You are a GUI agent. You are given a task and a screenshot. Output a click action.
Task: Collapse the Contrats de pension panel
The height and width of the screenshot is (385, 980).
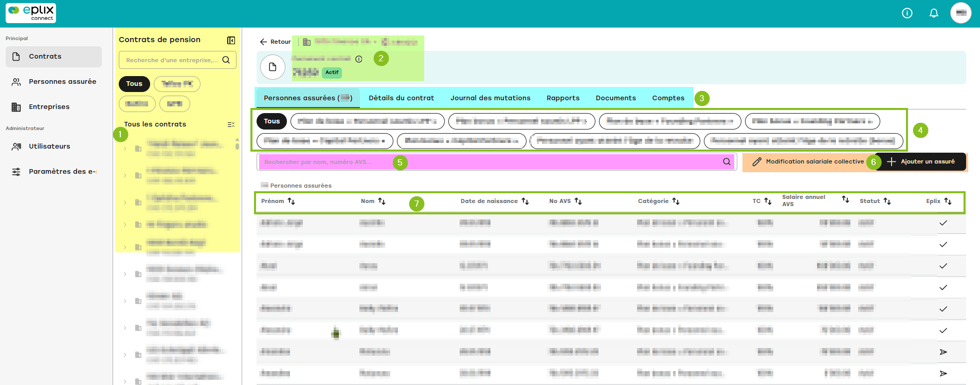click(231, 40)
